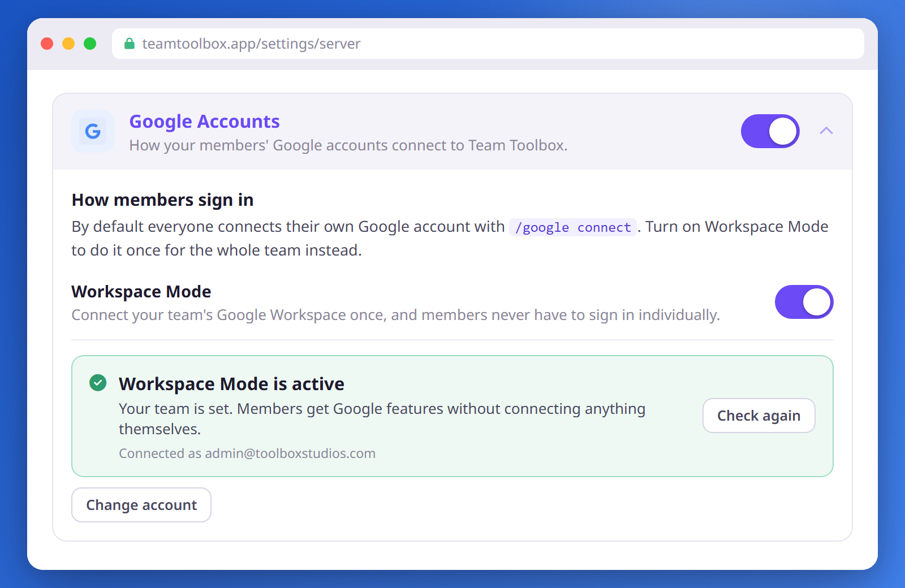Collapse the Google Accounts section chevron
The height and width of the screenshot is (588, 905).
pos(826,131)
